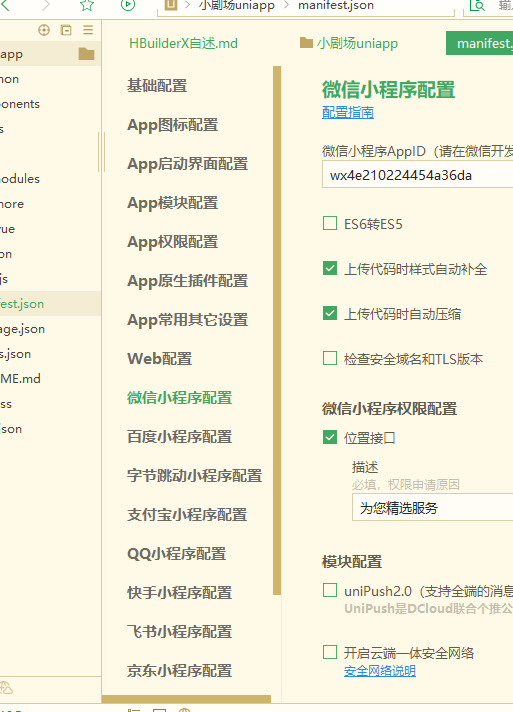Switch to HBuilderX自述.md tab
The image size is (513, 712).
click(x=183, y=43)
